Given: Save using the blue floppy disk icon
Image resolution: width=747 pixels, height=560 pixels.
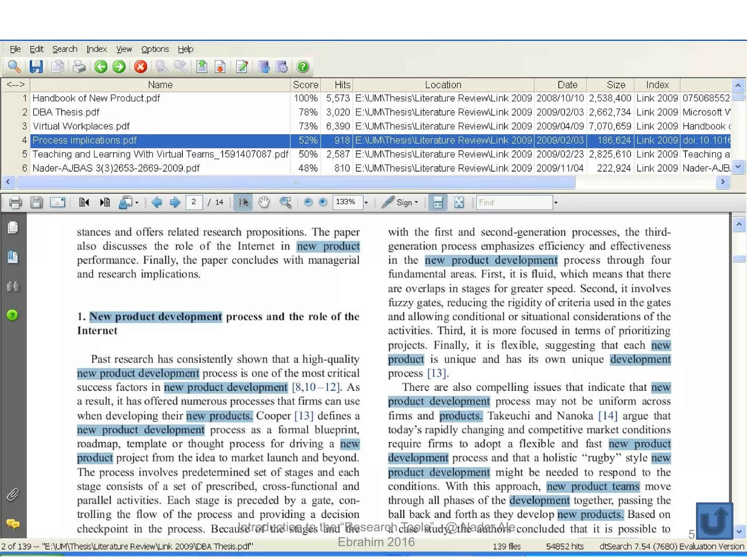Looking at the screenshot, I should [36, 67].
